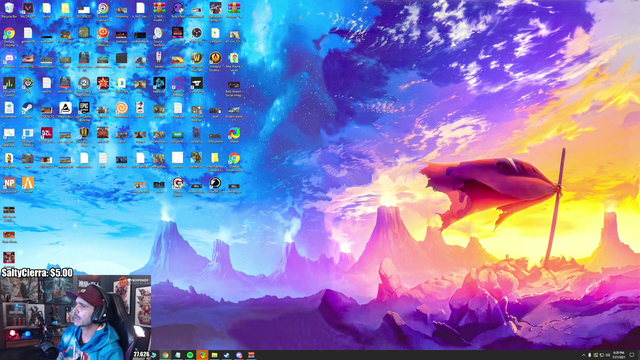Open the Ubisoft Connect swirl desktop shortcut
The image size is (640, 360).
coord(103,8)
